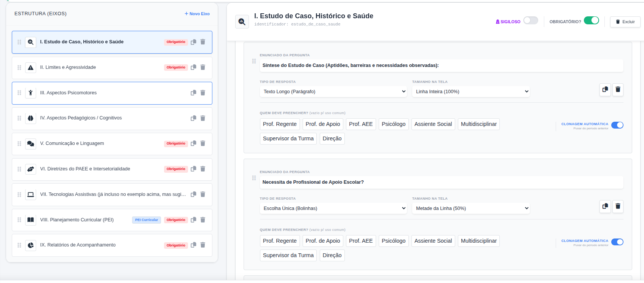Duplicate the 'II. Limites e Agressividade' axis
The width and height of the screenshot is (644, 283).
pos(193,67)
